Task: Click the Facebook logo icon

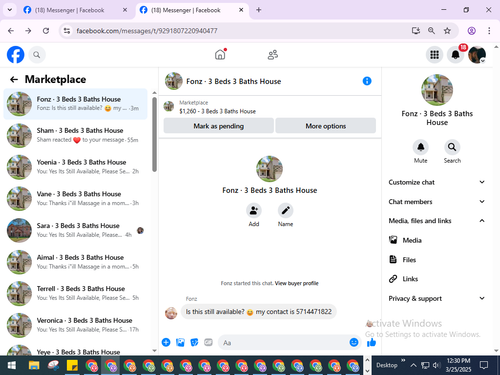Action: [x=15, y=55]
